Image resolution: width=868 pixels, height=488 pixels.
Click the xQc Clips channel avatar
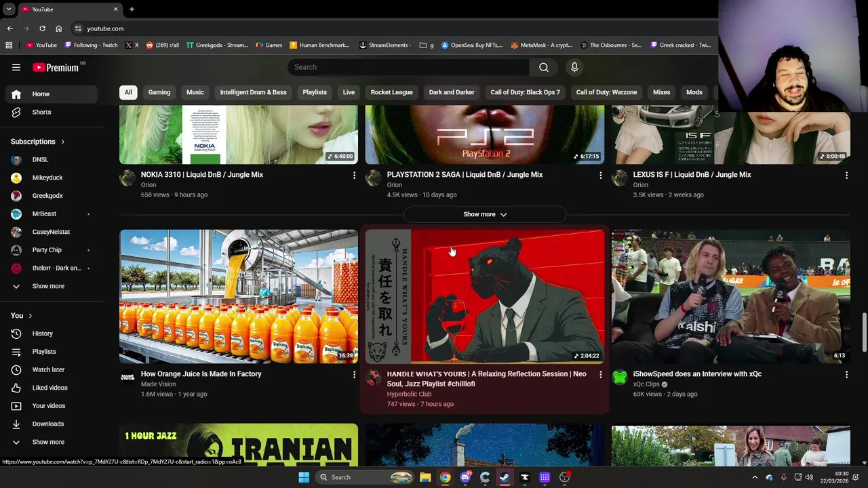tap(620, 378)
